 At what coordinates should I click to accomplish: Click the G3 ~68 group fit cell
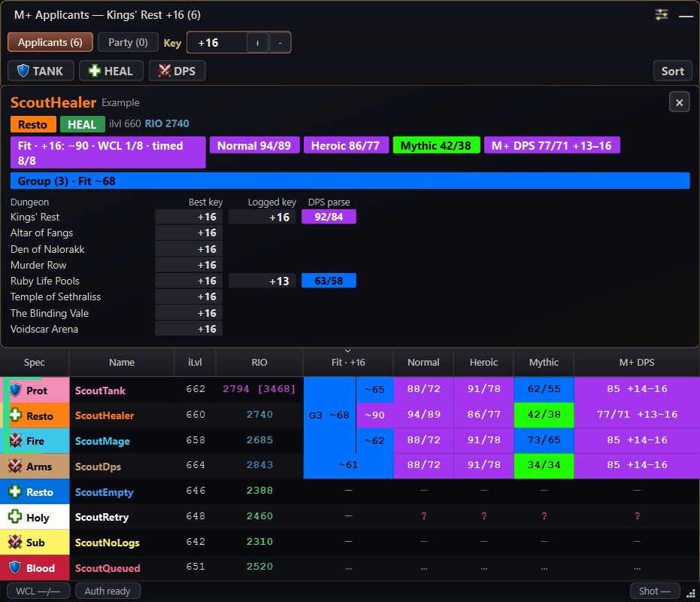[329, 415]
